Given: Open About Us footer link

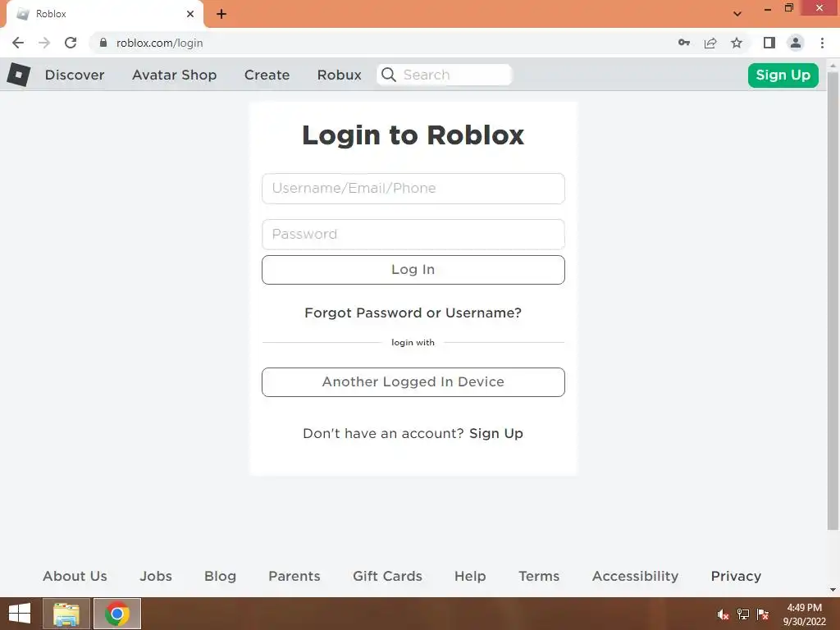Looking at the screenshot, I should click(75, 576).
